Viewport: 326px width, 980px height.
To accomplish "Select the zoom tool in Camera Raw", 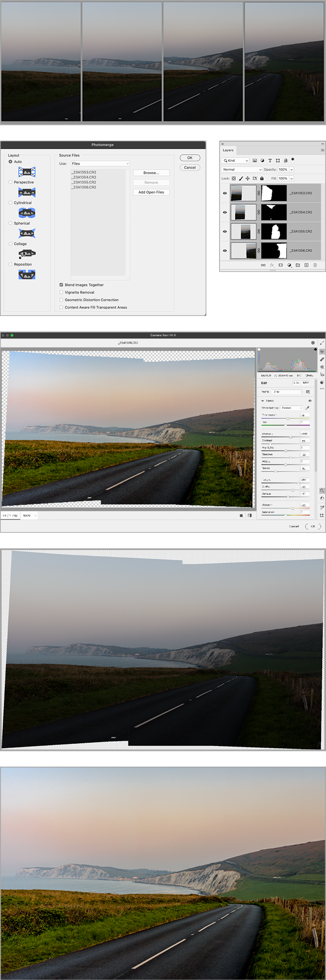I will 322,490.
